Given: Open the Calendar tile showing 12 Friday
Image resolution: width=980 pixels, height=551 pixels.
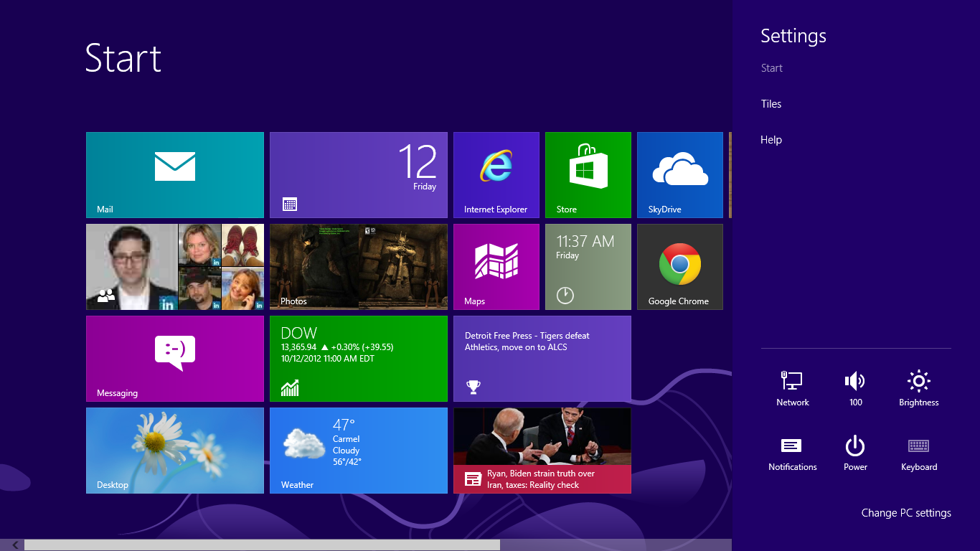Looking at the screenshot, I should [x=359, y=175].
